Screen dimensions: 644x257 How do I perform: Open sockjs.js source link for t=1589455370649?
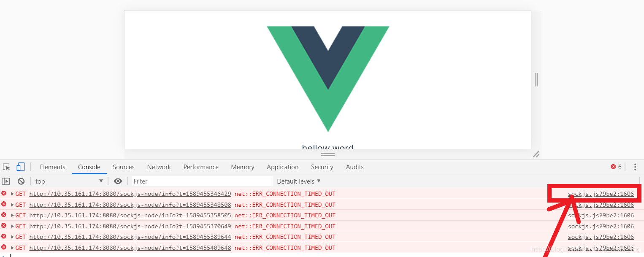[x=601, y=226]
